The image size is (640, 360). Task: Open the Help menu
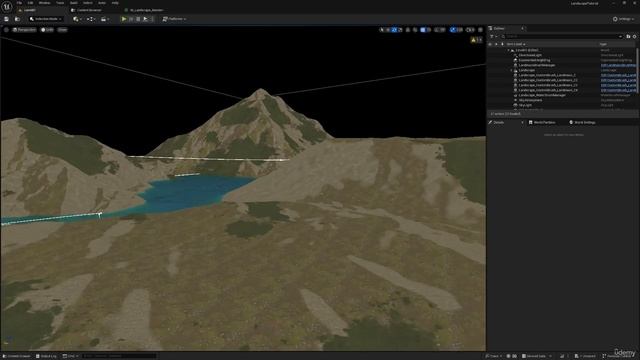coord(115,3)
